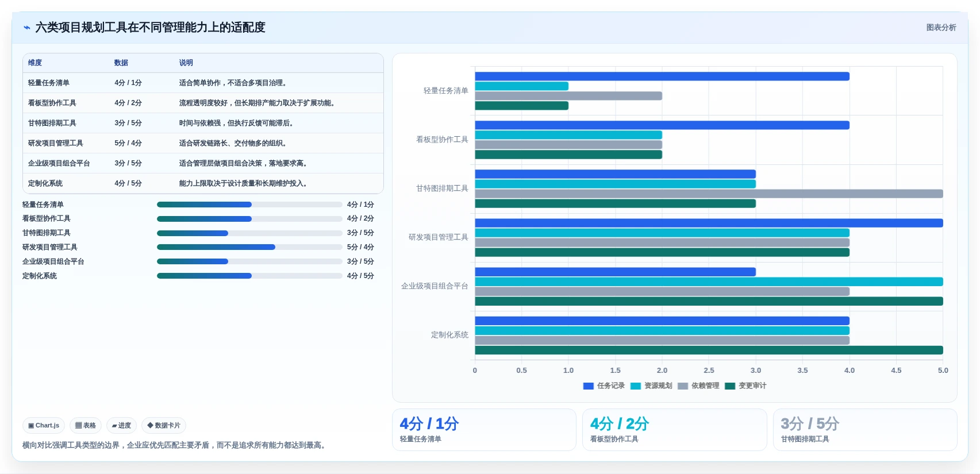Click the 横向对比强调工具类型的边界 footer note
The height and width of the screenshot is (474, 980).
click(x=175, y=445)
